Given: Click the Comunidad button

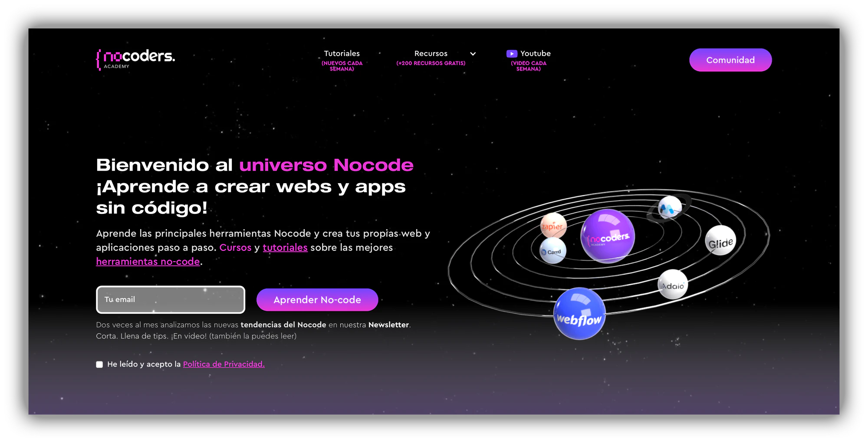Looking at the screenshot, I should point(730,60).
